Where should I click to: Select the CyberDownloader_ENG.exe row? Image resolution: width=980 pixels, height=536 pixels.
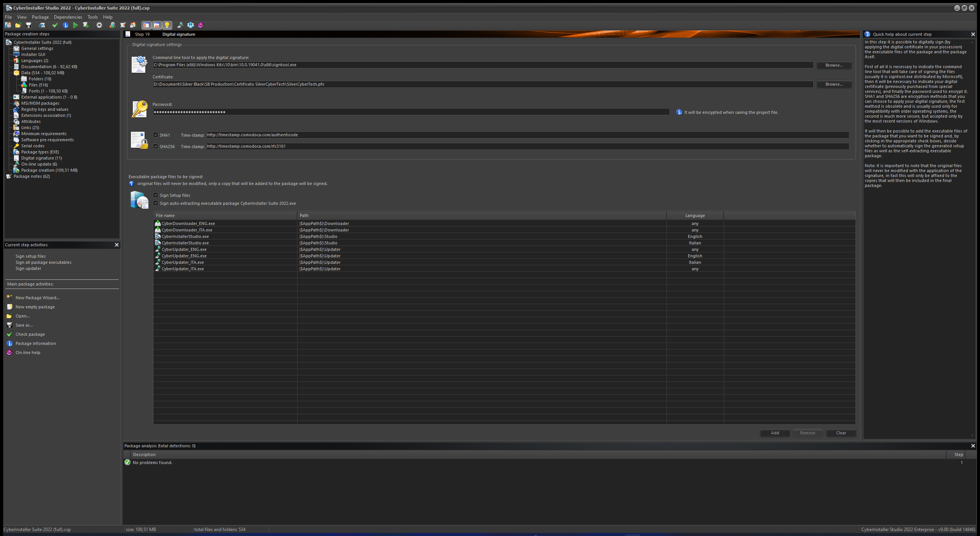(504, 223)
